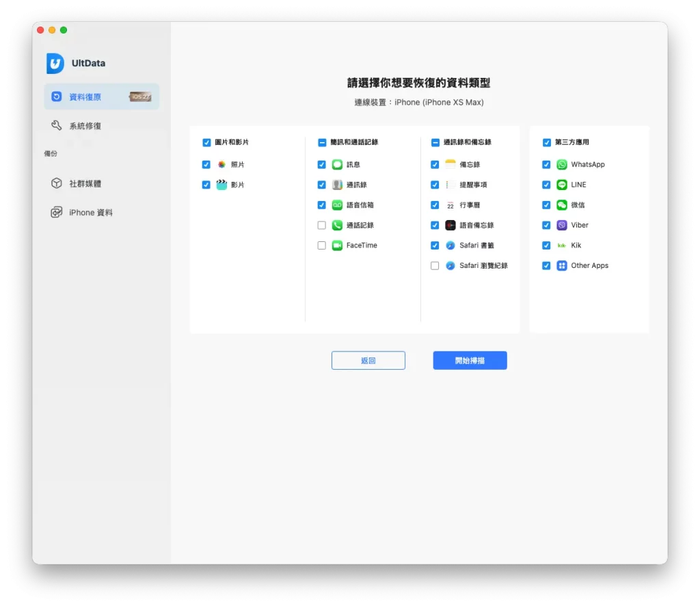Viewport: 700px width, 607px height.
Task: Enable the 通話記錄 checkbox
Action: point(321,225)
